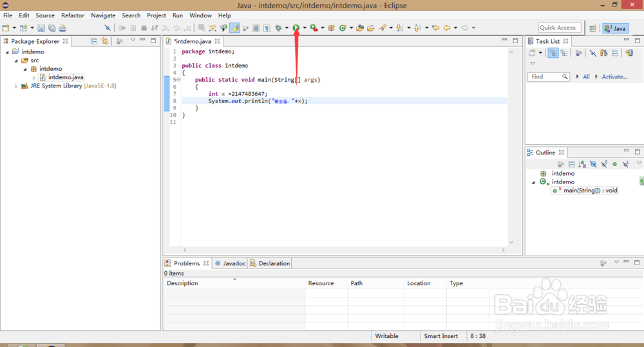644x347 pixels.
Task: Click the Last Edit Location icon
Action: pyautogui.click(x=436, y=28)
